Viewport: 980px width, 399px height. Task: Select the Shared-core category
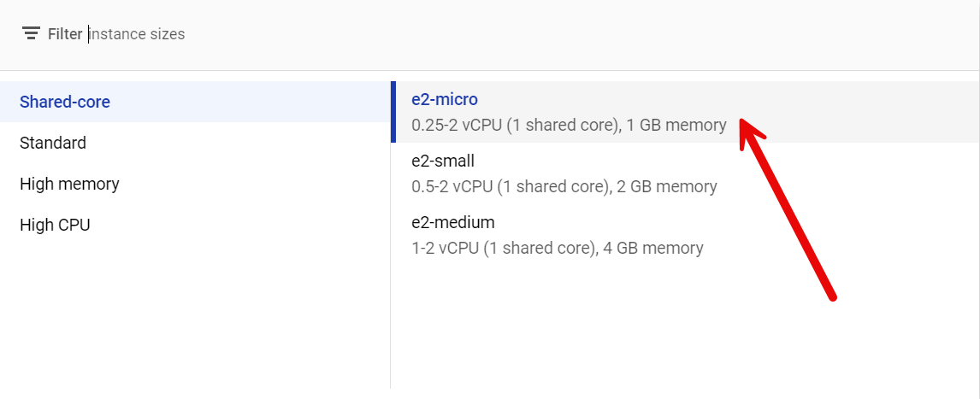(x=195, y=102)
